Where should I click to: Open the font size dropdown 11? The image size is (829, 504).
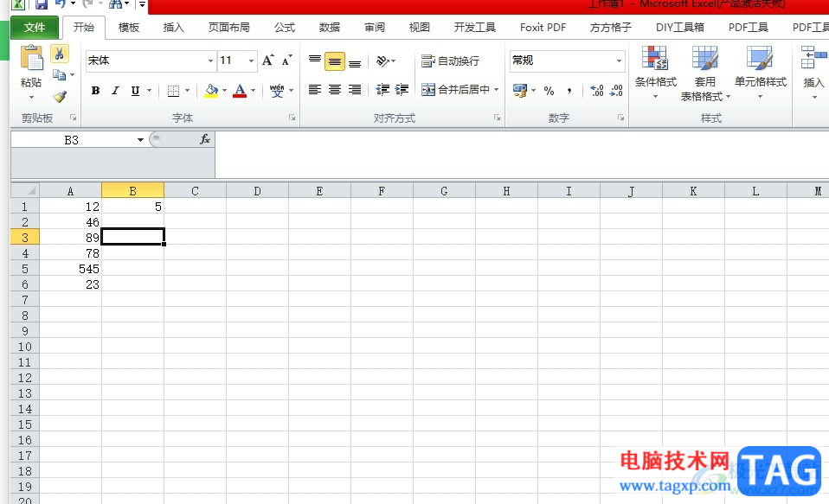[x=252, y=61]
